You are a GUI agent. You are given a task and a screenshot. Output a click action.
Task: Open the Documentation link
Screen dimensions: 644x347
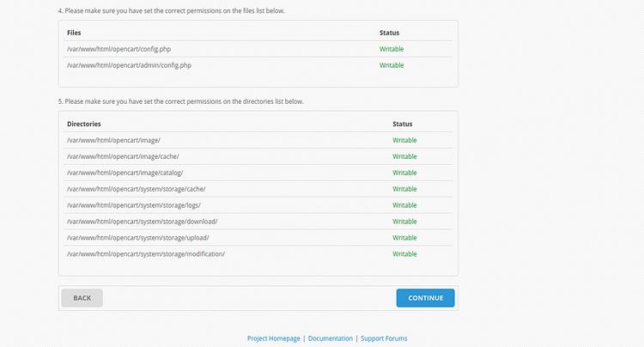click(331, 338)
